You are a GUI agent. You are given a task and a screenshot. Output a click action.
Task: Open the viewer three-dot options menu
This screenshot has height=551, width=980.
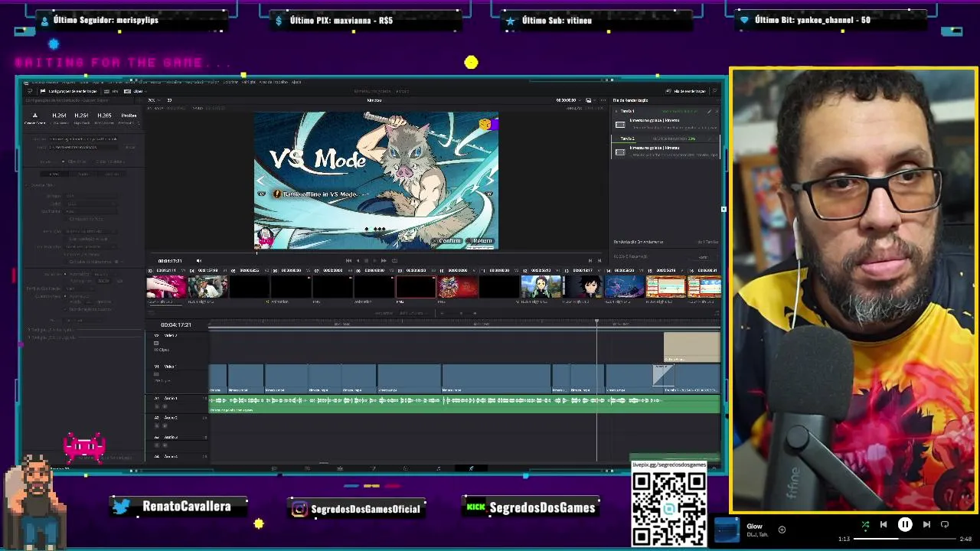click(x=603, y=100)
